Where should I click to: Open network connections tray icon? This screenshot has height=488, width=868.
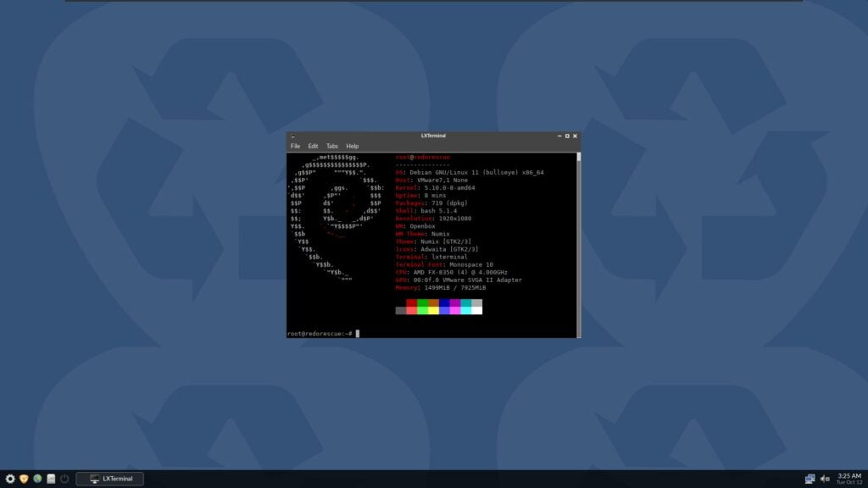810,479
